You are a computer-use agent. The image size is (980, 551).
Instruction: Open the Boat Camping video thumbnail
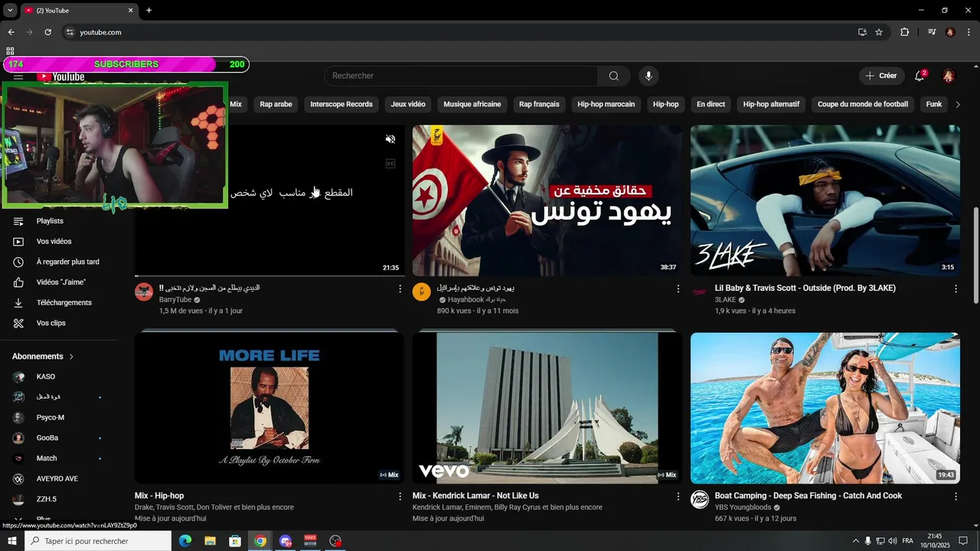(x=825, y=409)
